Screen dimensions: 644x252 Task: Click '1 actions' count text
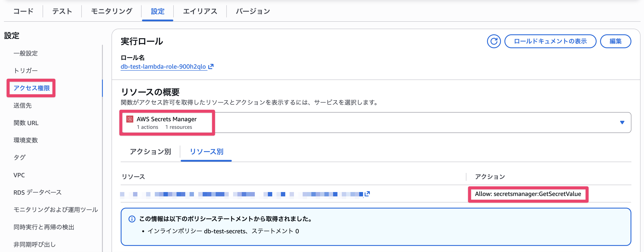click(x=147, y=127)
